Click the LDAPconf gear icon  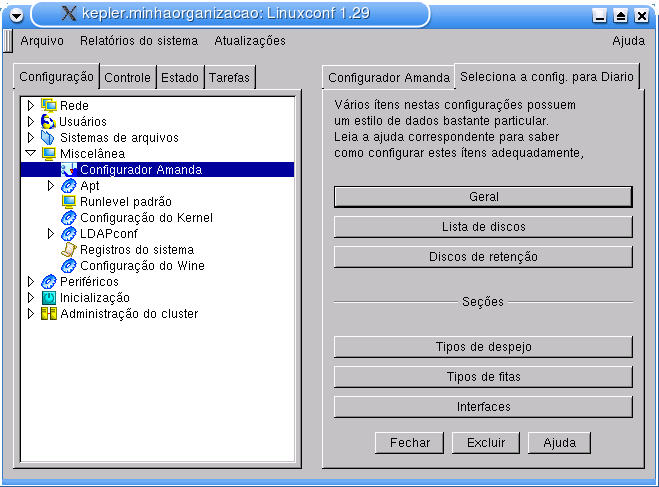click(x=69, y=234)
